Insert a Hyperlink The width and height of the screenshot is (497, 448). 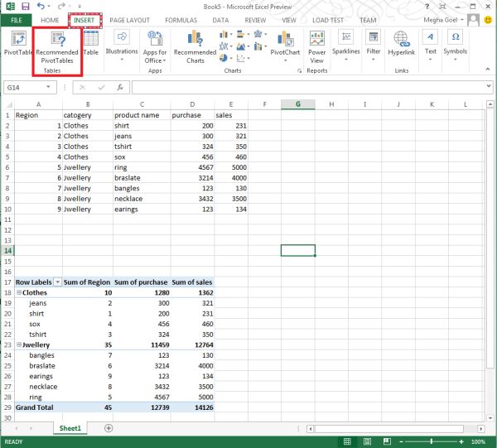[402, 43]
